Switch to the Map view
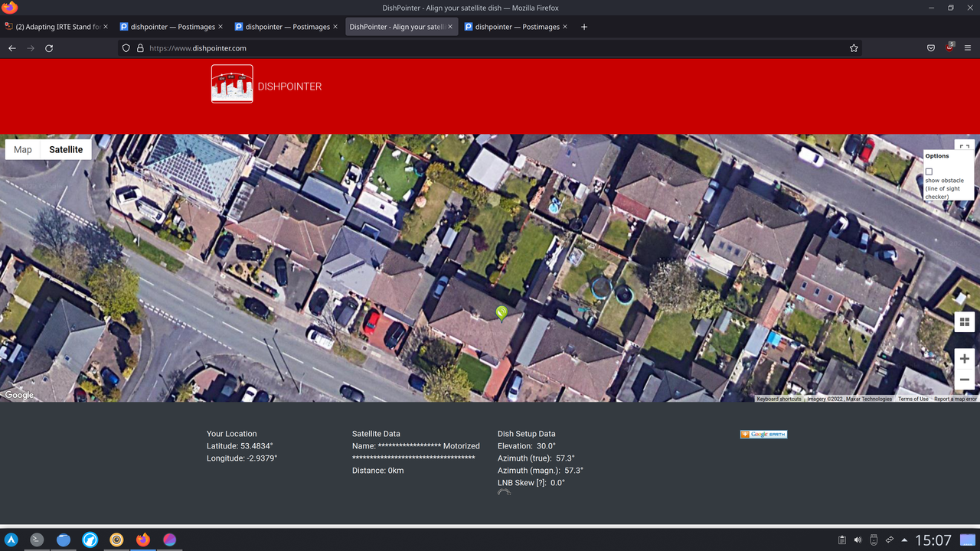This screenshot has width=980, height=551. coord(23,149)
